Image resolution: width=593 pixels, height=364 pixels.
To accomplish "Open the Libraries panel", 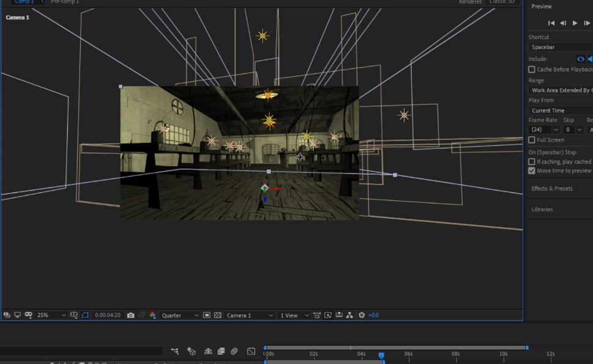I will point(542,209).
